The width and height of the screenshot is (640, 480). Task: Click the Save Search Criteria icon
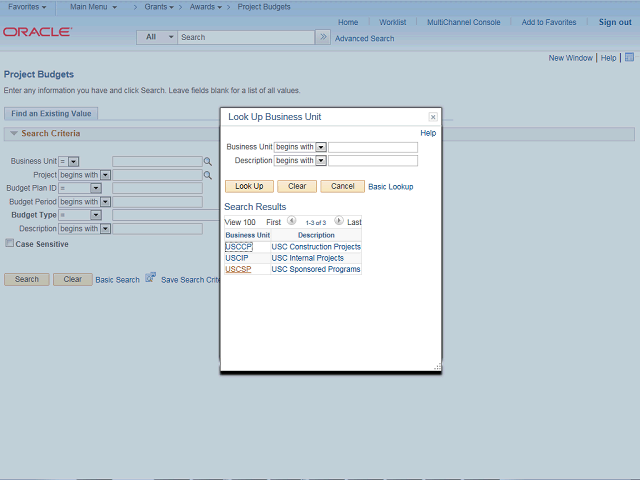[x=150, y=278]
